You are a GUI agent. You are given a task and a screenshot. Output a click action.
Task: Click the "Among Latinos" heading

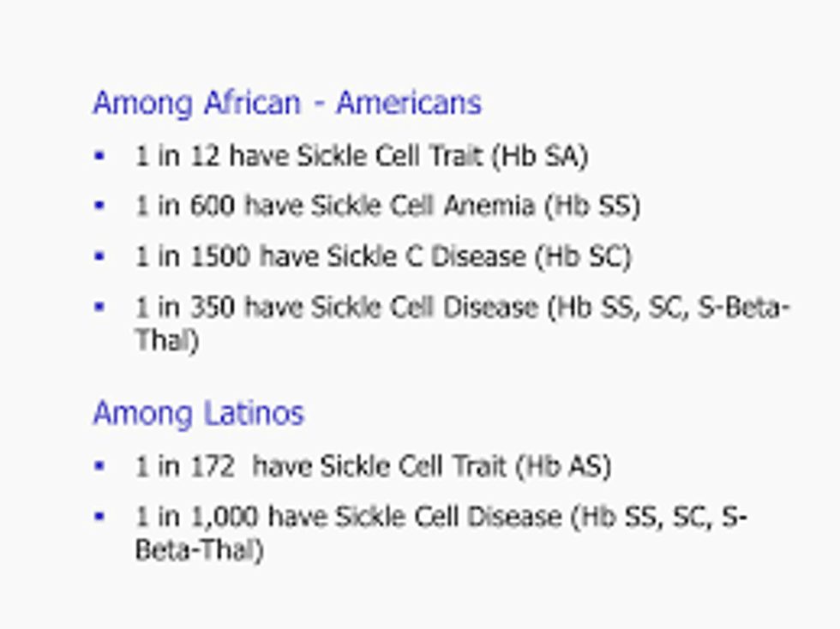pos(198,413)
